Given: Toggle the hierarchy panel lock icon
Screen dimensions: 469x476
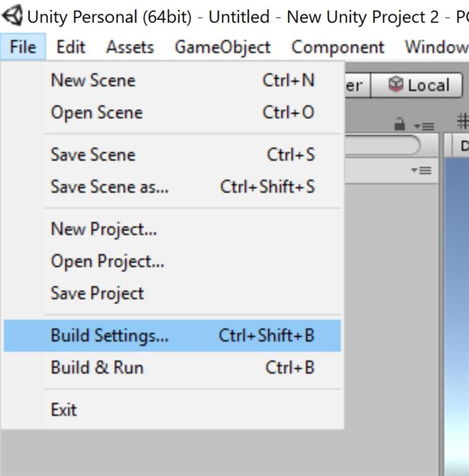Looking at the screenshot, I should point(400,125).
